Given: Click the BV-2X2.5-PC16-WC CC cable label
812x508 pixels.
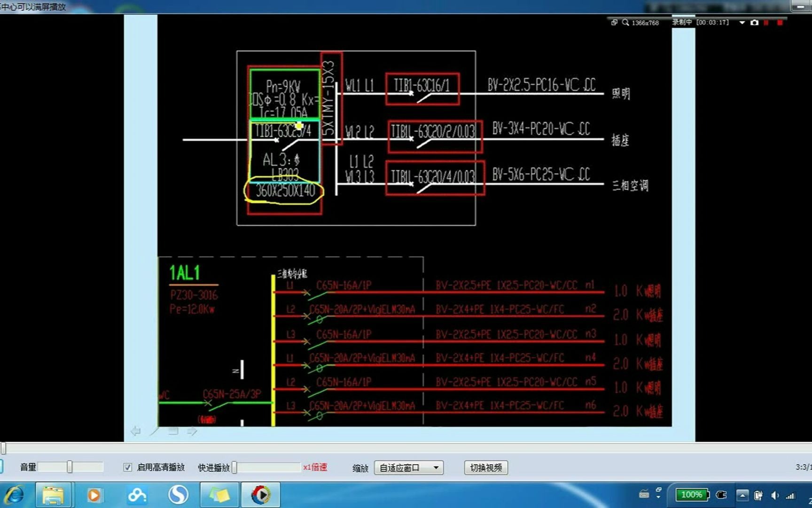Looking at the screenshot, I should 541,85.
